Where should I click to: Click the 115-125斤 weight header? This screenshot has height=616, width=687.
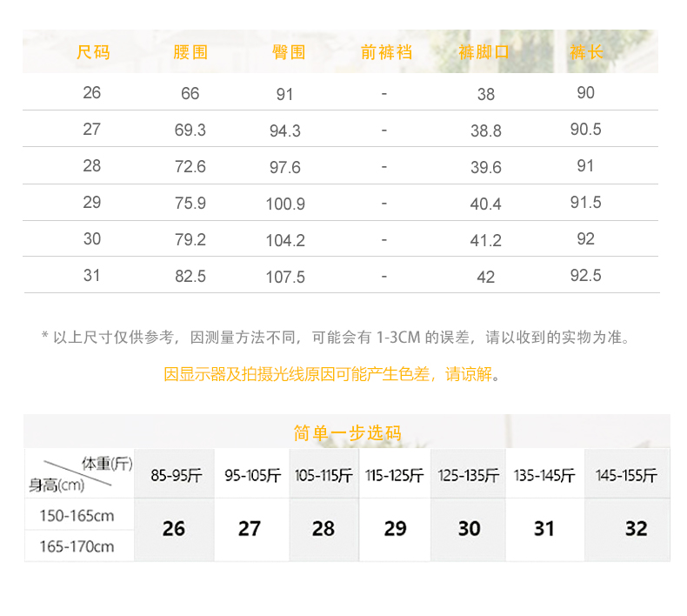[x=395, y=475]
